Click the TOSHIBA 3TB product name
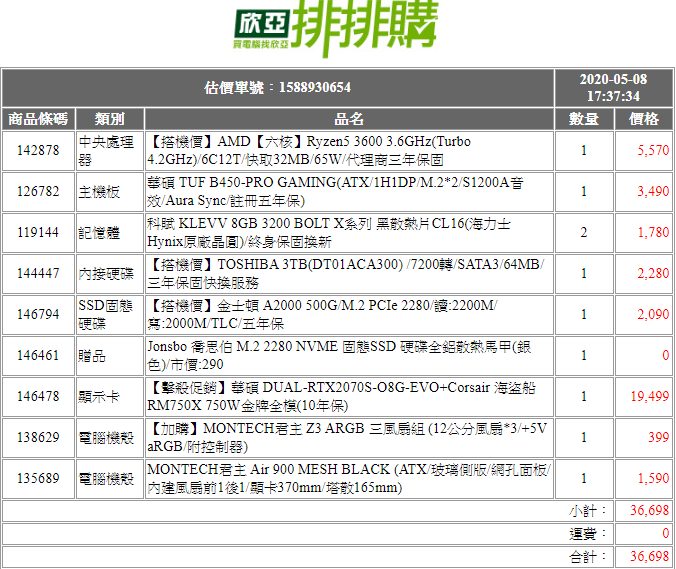The width and height of the screenshot is (676, 569). click(346, 274)
